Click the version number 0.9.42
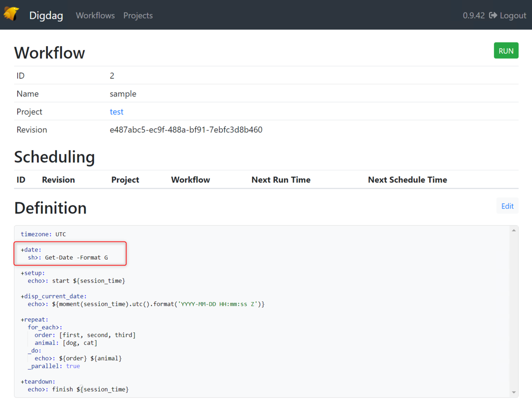 tap(473, 16)
